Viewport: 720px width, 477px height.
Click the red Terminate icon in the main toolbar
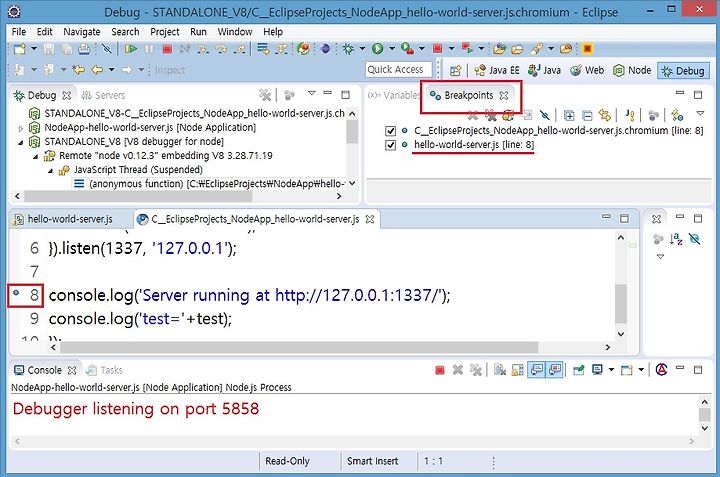click(x=167, y=49)
